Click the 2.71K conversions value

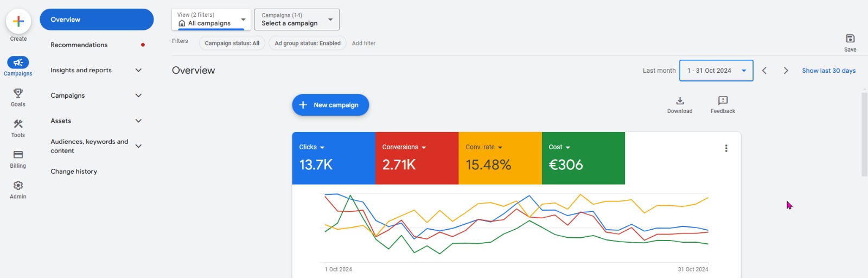pos(399,165)
